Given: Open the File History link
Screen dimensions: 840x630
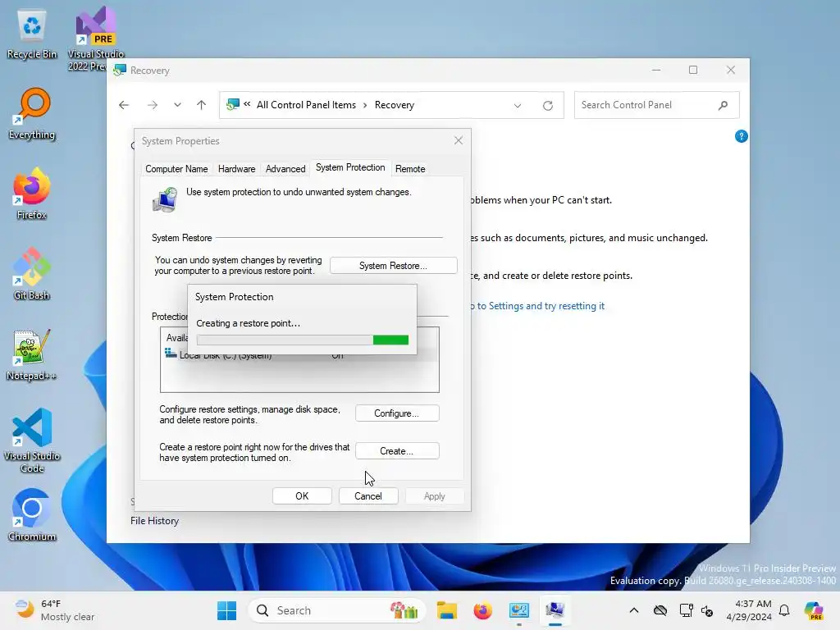Looking at the screenshot, I should pyautogui.click(x=155, y=521).
